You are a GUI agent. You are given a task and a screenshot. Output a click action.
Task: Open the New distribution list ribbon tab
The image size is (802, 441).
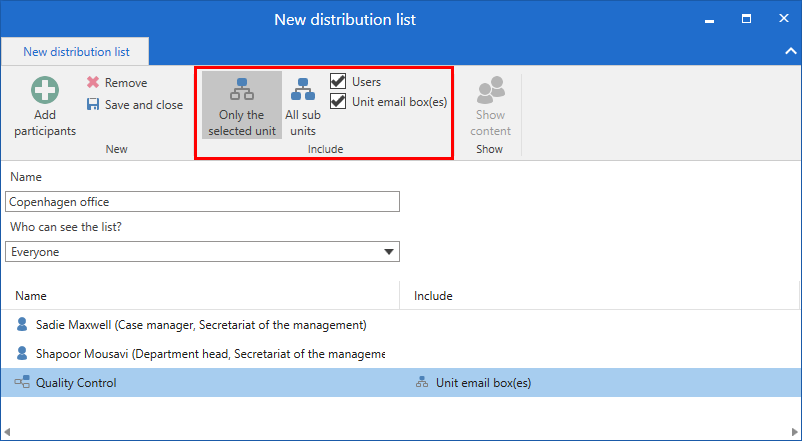pyautogui.click(x=76, y=52)
